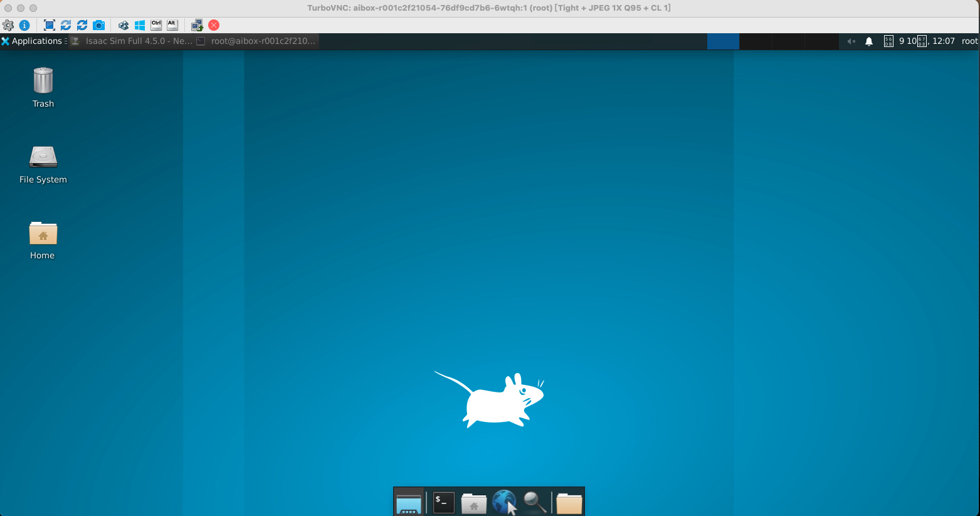Open the root user menu
Image resolution: width=980 pixels, height=516 pixels.
tap(969, 41)
